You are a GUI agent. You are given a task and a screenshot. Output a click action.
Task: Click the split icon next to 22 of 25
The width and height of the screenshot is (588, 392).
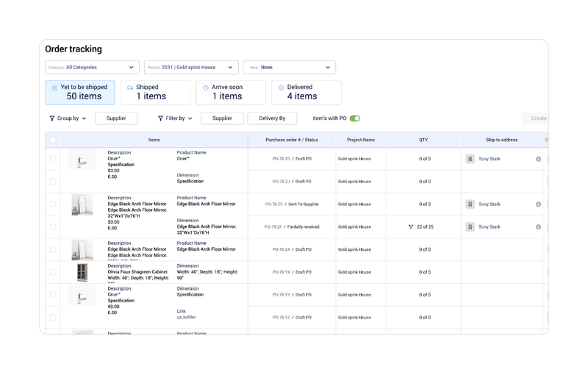pos(411,227)
